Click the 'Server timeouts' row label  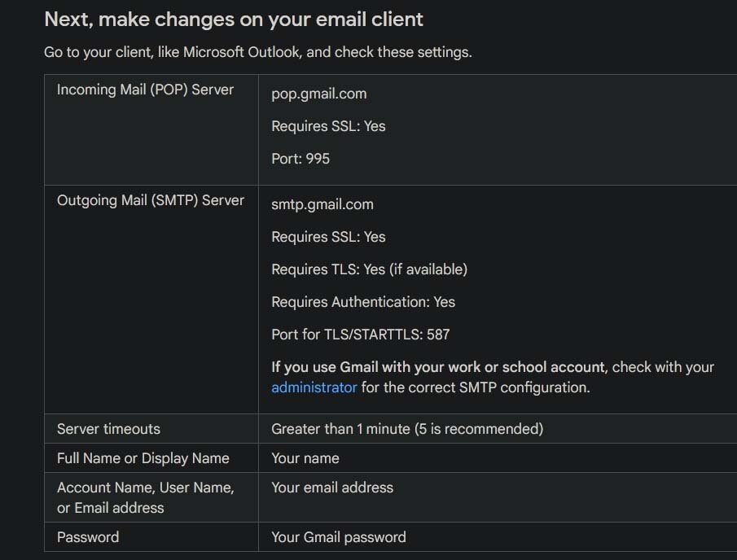[x=108, y=429]
